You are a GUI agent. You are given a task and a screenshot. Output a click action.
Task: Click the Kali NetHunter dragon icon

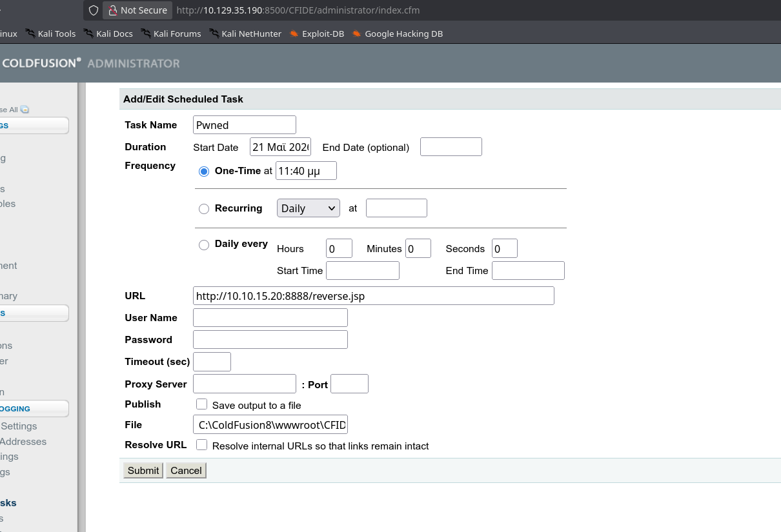coord(214,34)
